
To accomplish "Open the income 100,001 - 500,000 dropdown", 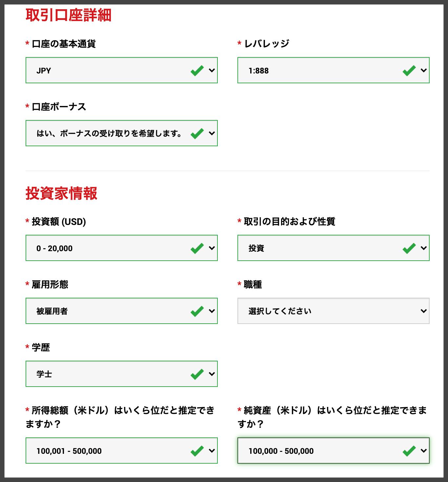I will pyautogui.click(x=122, y=451).
